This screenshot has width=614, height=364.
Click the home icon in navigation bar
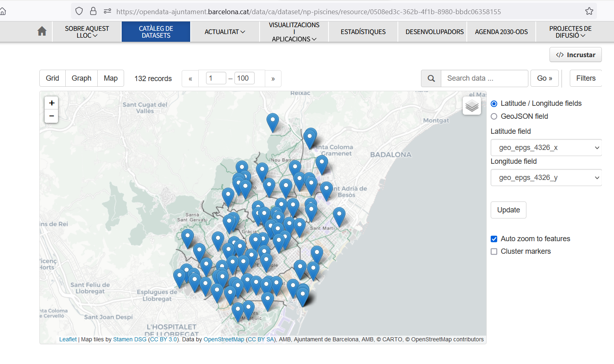(x=42, y=32)
